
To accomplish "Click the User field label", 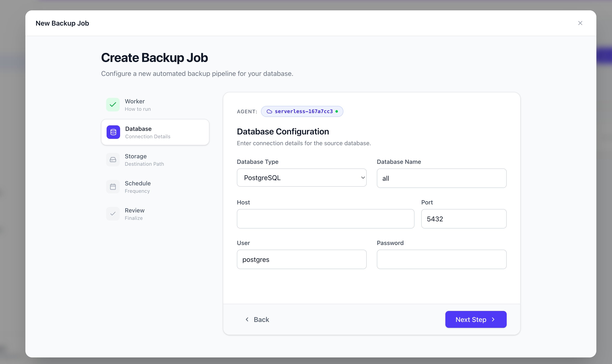I will (x=243, y=243).
